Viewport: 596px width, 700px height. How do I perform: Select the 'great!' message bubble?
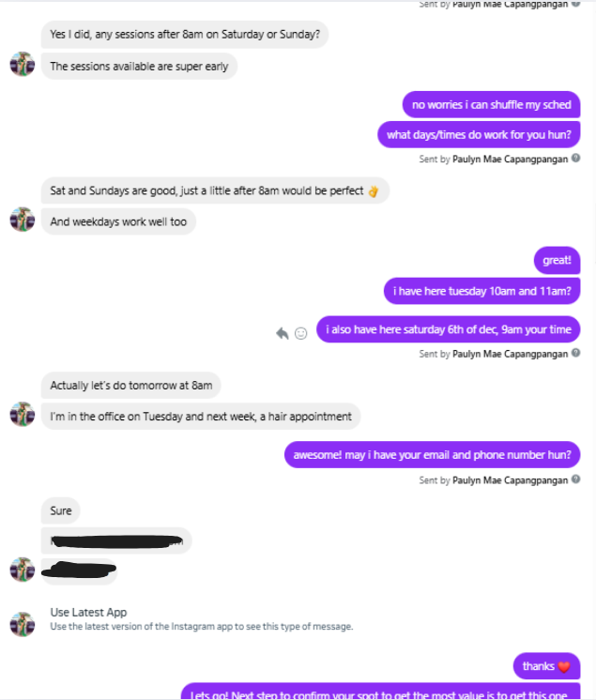(x=557, y=260)
